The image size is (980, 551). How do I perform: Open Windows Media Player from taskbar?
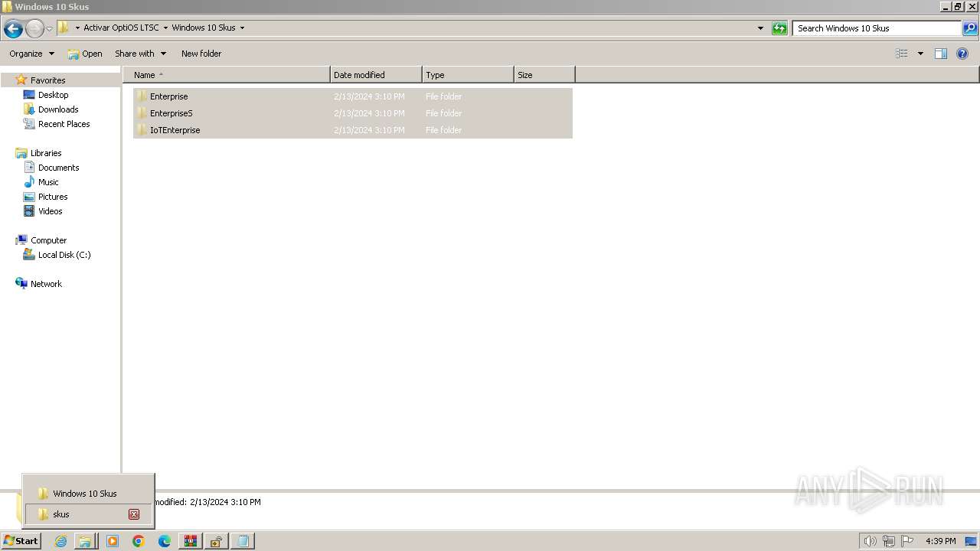[x=113, y=541]
